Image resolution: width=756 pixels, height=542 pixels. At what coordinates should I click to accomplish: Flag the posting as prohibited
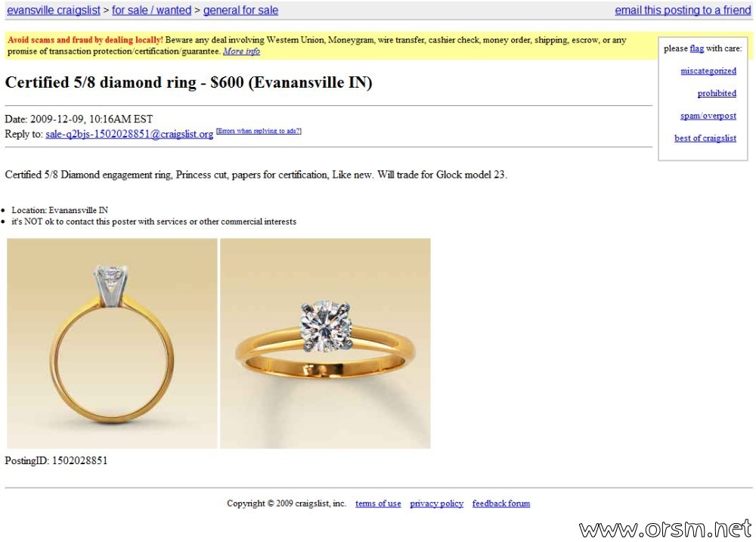pos(717,93)
